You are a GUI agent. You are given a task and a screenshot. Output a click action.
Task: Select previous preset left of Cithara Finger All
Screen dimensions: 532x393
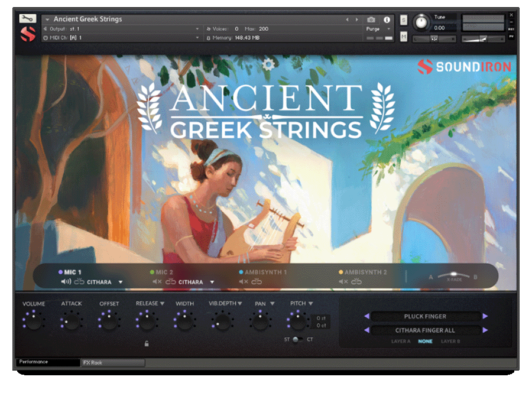tap(366, 330)
